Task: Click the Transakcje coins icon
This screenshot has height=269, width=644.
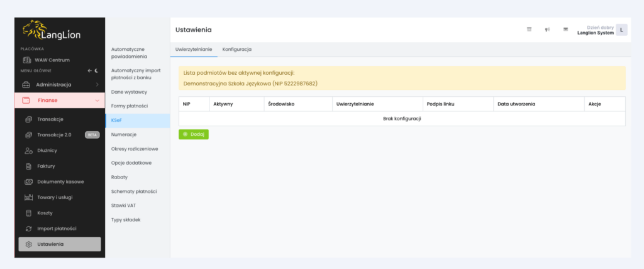Action: (x=29, y=119)
